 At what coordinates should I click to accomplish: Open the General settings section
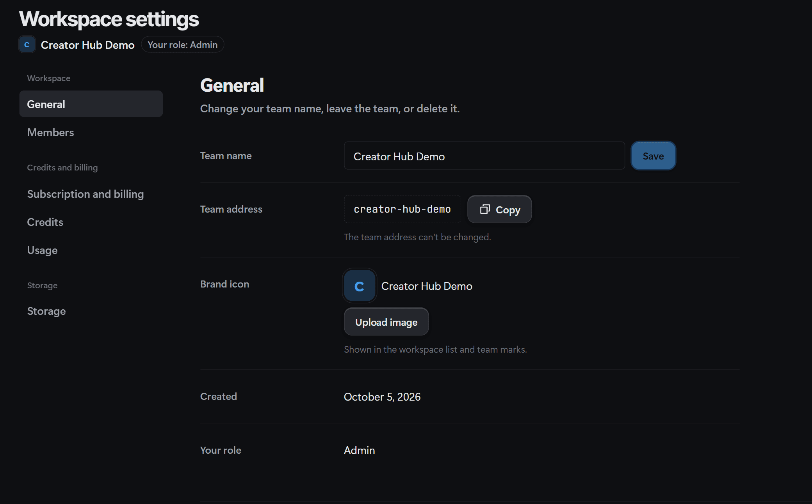(x=91, y=104)
